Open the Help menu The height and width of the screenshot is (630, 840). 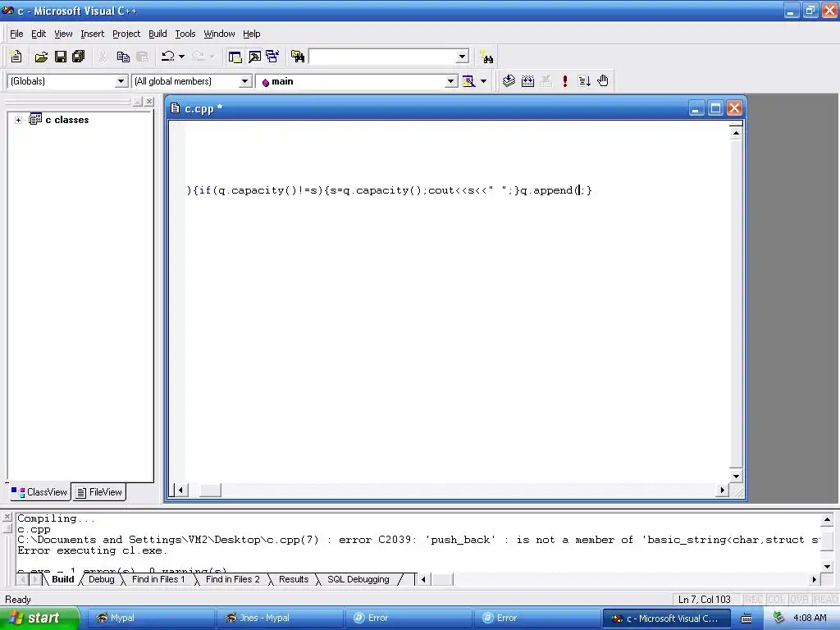click(x=251, y=34)
